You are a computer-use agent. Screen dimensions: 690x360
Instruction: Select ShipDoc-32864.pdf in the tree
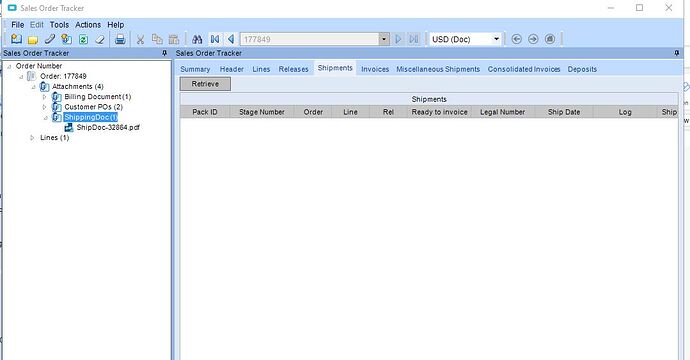(108, 128)
